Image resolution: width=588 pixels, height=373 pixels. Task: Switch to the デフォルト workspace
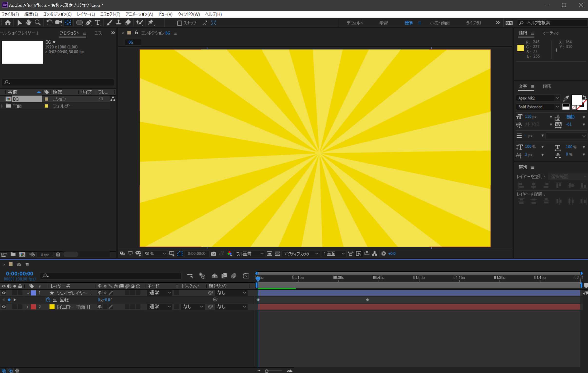355,23
